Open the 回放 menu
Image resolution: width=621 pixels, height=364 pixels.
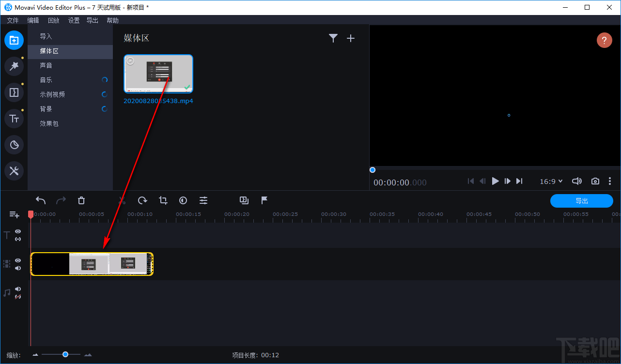54,20
